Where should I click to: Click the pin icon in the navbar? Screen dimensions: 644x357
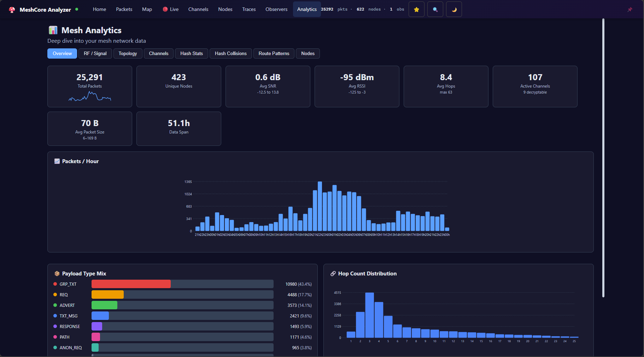tap(630, 9)
